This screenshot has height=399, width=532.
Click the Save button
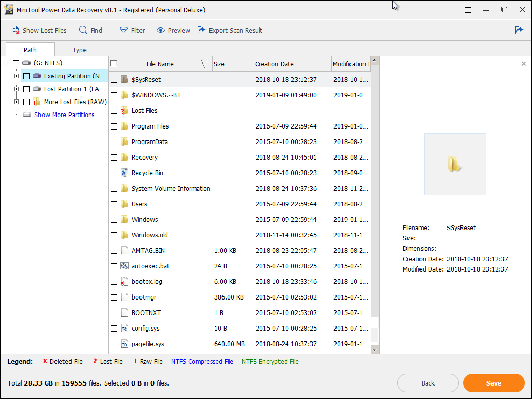coord(494,383)
